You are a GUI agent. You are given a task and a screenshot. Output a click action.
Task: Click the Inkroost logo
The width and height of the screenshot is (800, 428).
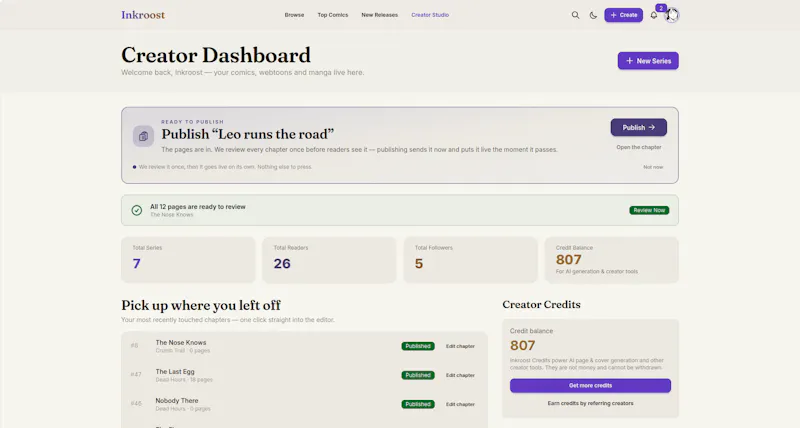coord(143,15)
